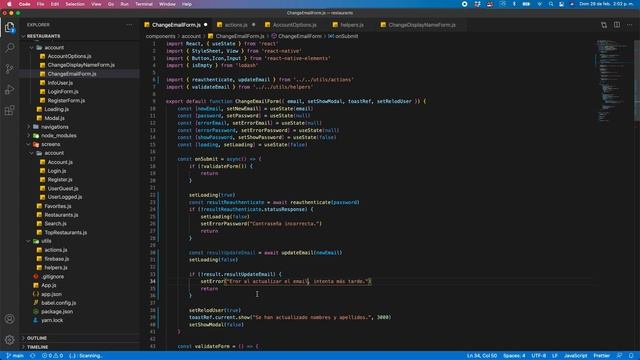Open the Manage gear menu
Screen dimensions: 640x360
(x=9, y=339)
